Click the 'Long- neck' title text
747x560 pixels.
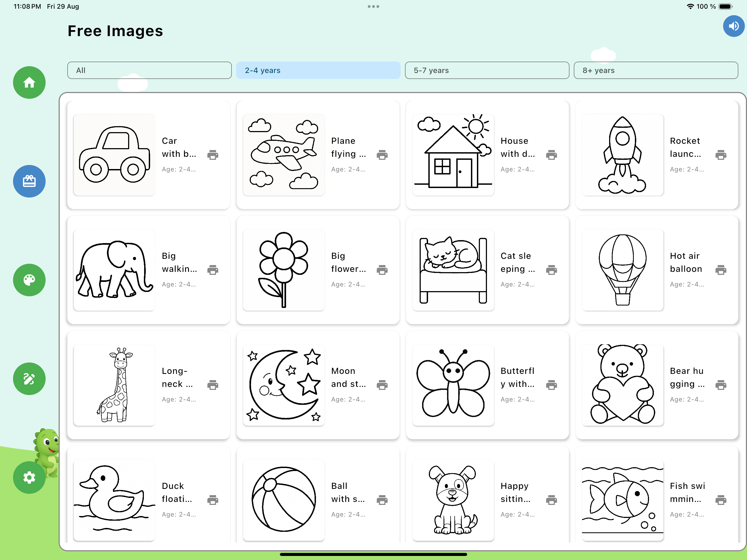(177, 377)
